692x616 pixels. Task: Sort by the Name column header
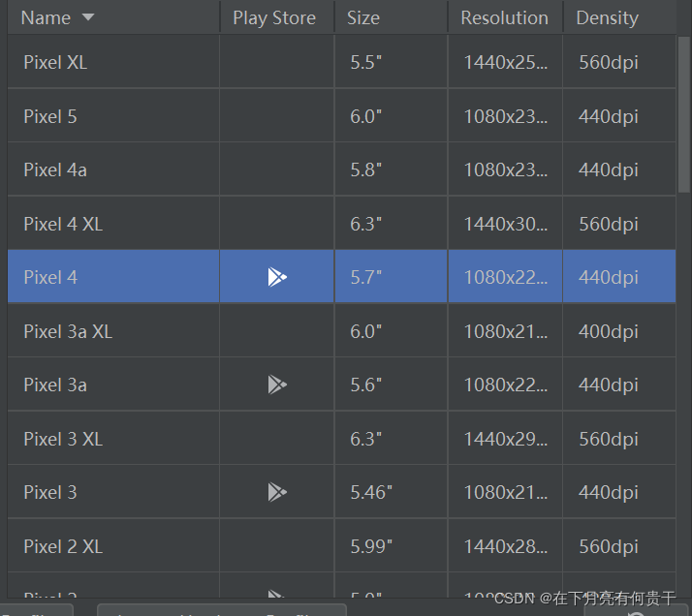pyautogui.click(x=113, y=17)
